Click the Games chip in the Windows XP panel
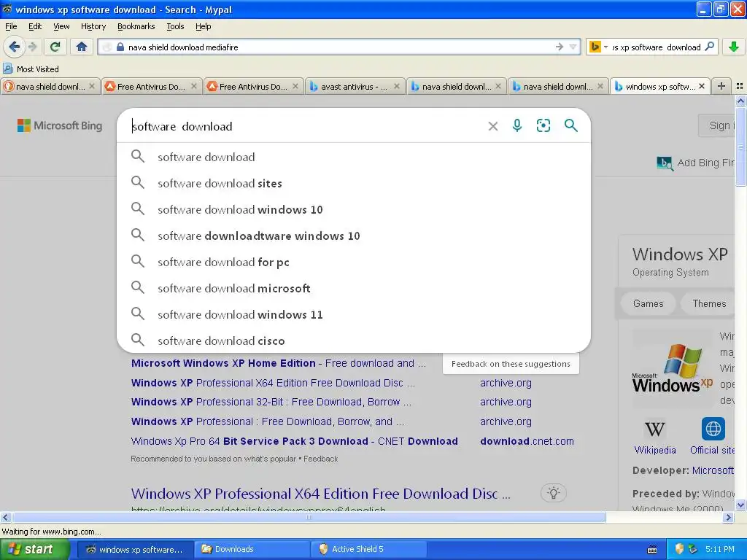747x560 pixels. click(x=648, y=303)
